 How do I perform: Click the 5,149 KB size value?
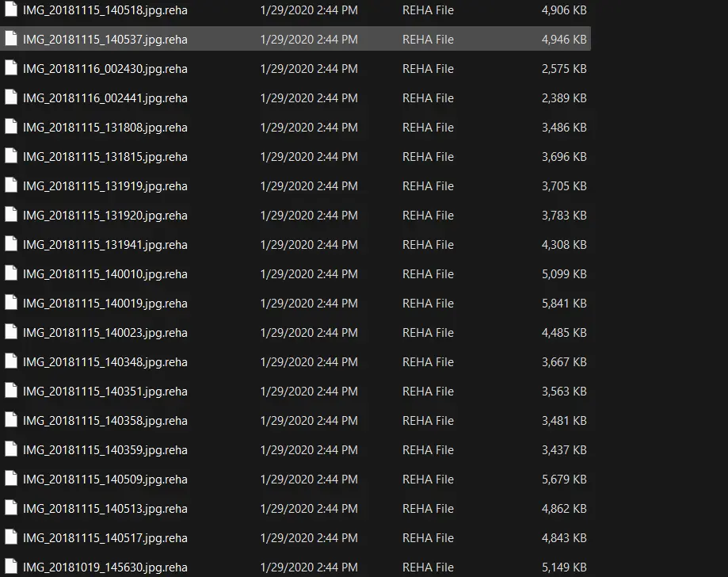pos(564,567)
